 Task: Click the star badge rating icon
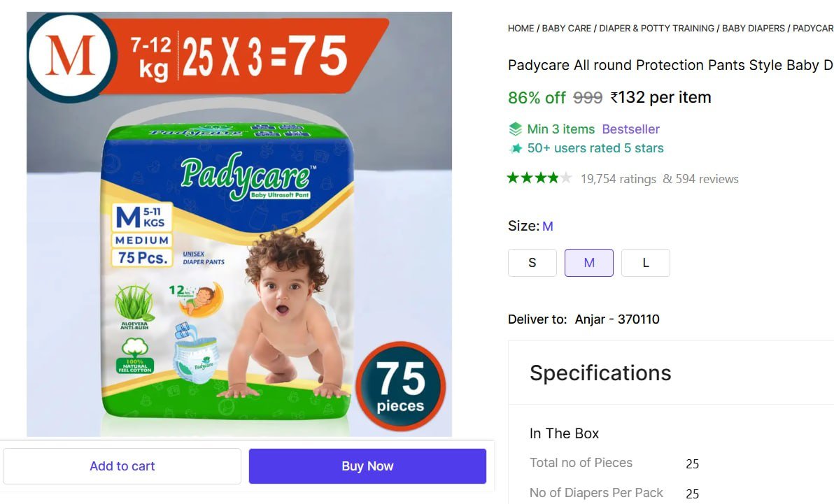click(x=516, y=148)
